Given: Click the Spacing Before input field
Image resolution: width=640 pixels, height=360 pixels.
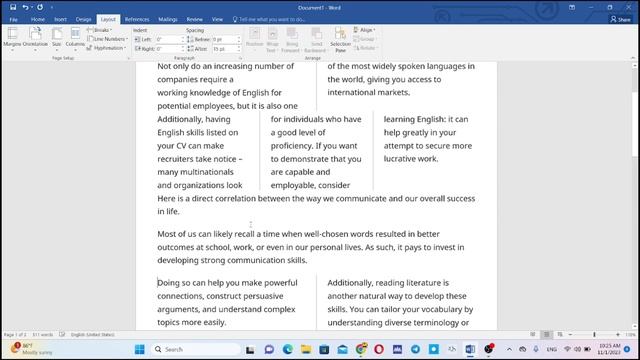Looking at the screenshot, I should [224, 39].
